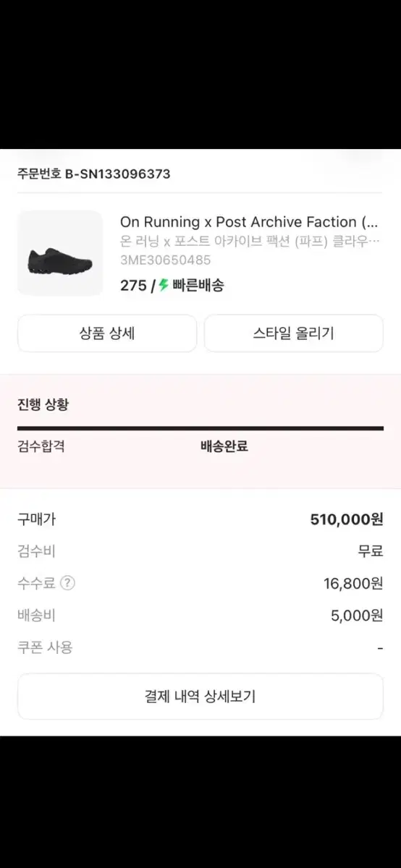
Task: Tap the 16,800원 fee amount
Action: coord(353,584)
